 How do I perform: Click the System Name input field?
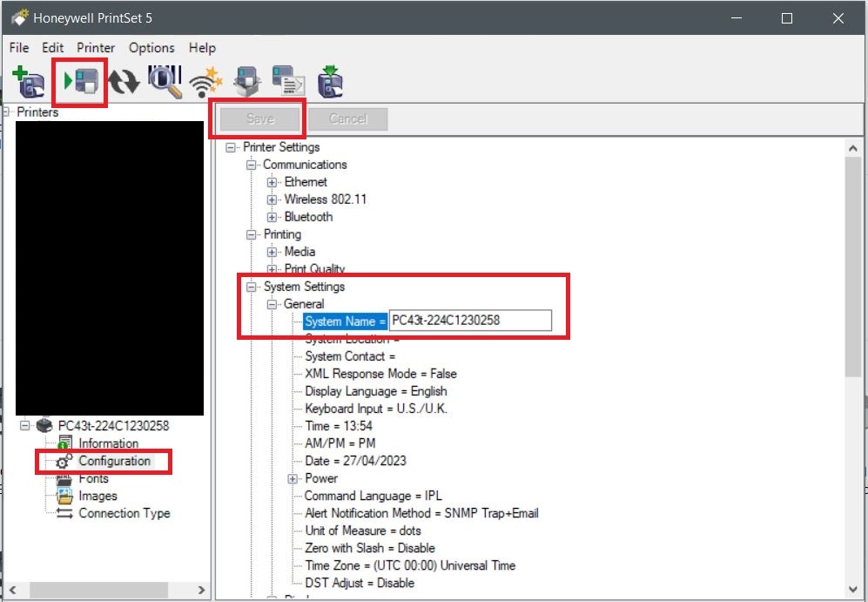point(470,320)
